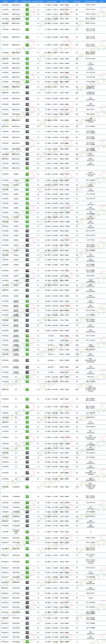Click petrol icon for ZX 1.4 KDX engine row
The width and height of the screenshot is (106, 644).
[27, 389]
